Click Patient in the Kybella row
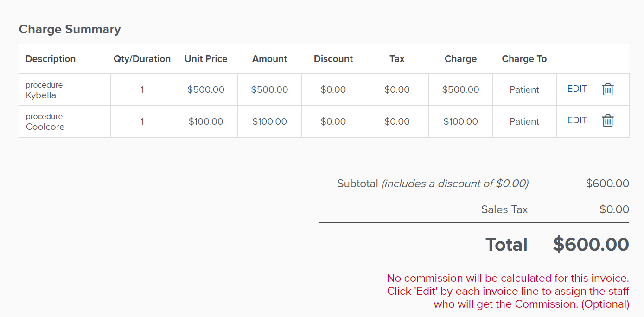 (524, 89)
